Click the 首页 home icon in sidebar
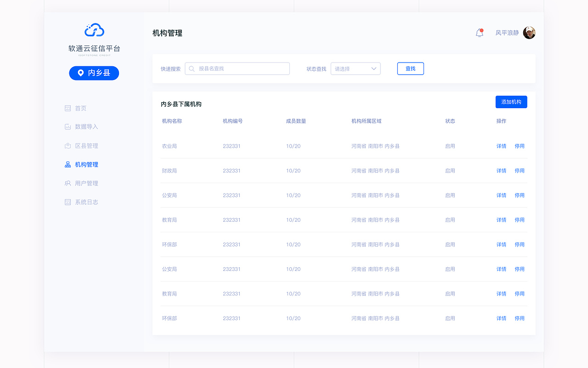588x368 pixels. pos(68,108)
